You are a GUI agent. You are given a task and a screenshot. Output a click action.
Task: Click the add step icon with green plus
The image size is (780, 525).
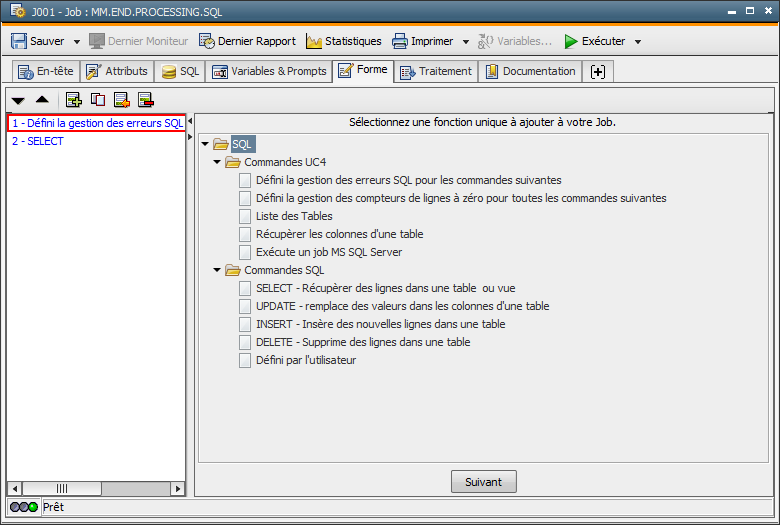click(x=73, y=99)
